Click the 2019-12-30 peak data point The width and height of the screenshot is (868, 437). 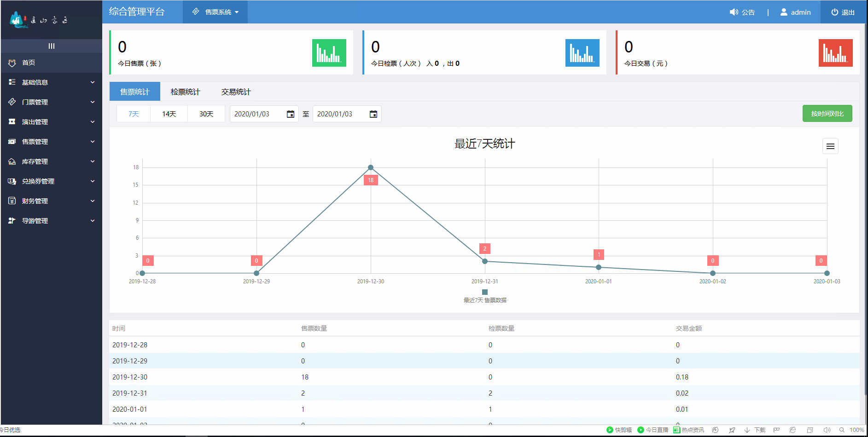click(371, 167)
